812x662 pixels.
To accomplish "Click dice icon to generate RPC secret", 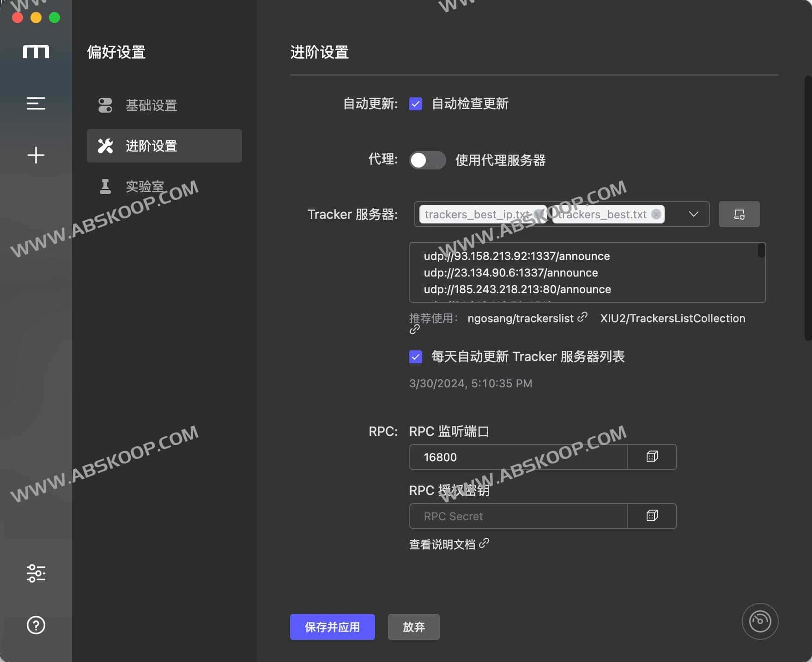I will point(652,516).
